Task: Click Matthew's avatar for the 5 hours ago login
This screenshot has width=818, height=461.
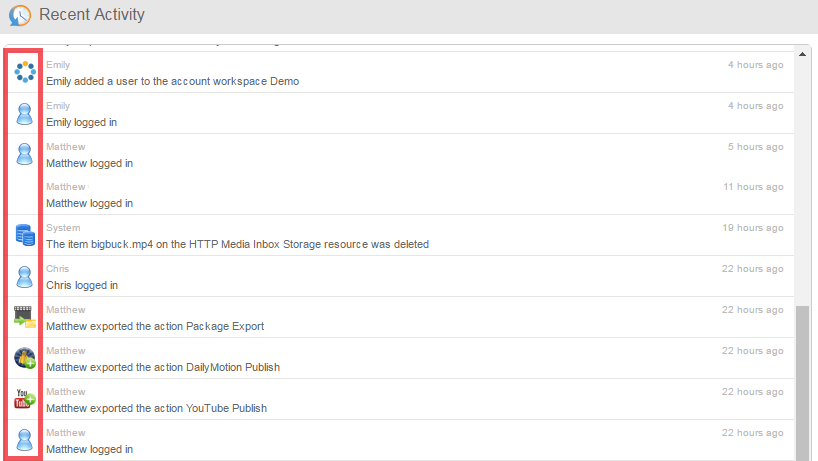Action: (x=25, y=154)
